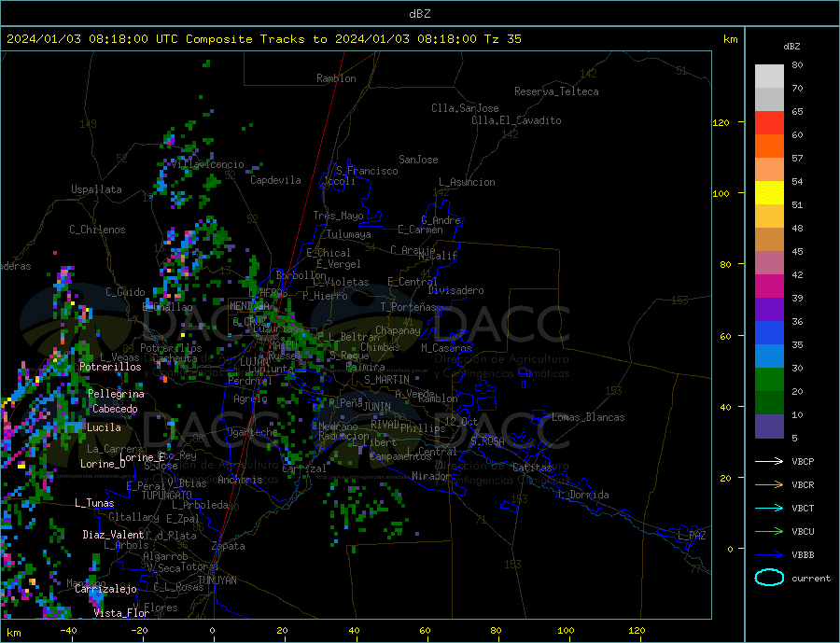Click the green VBCU arrow icon
Image resolution: width=840 pixels, height=643 pixels.
(x=770, y=532)
